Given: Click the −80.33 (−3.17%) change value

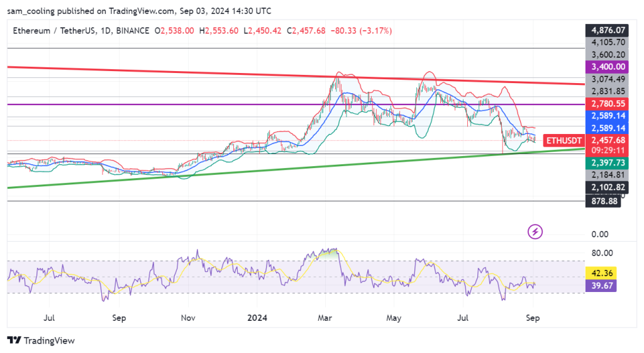Looking at the screenshot, I should (361, 31).
